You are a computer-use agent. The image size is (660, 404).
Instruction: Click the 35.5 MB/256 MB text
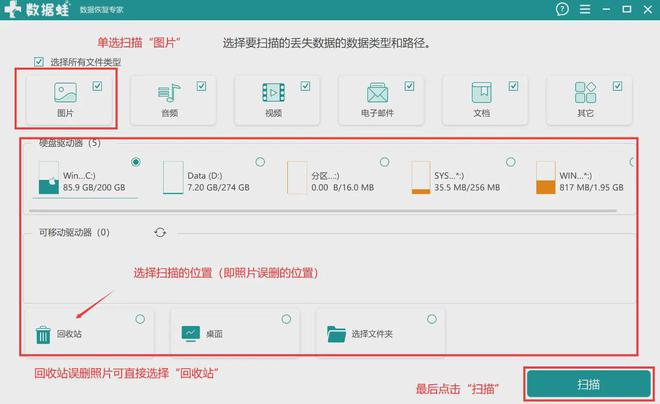coord(467,188)
